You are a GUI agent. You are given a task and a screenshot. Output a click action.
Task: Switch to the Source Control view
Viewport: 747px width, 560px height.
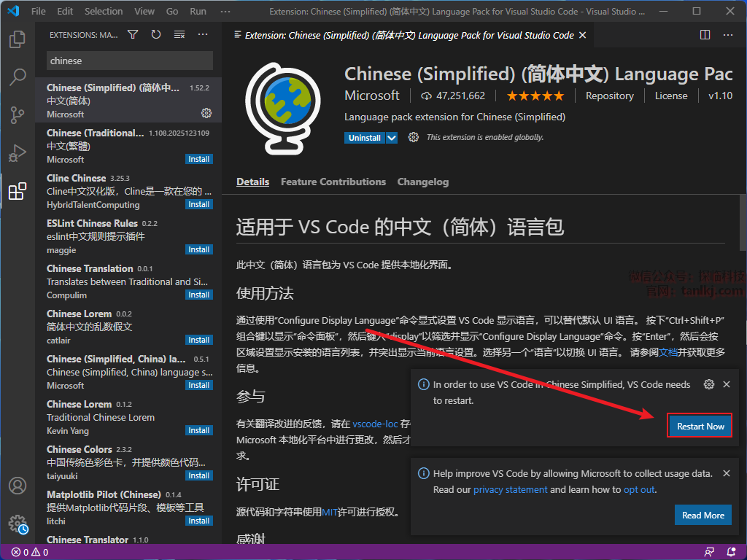point(18,115)
